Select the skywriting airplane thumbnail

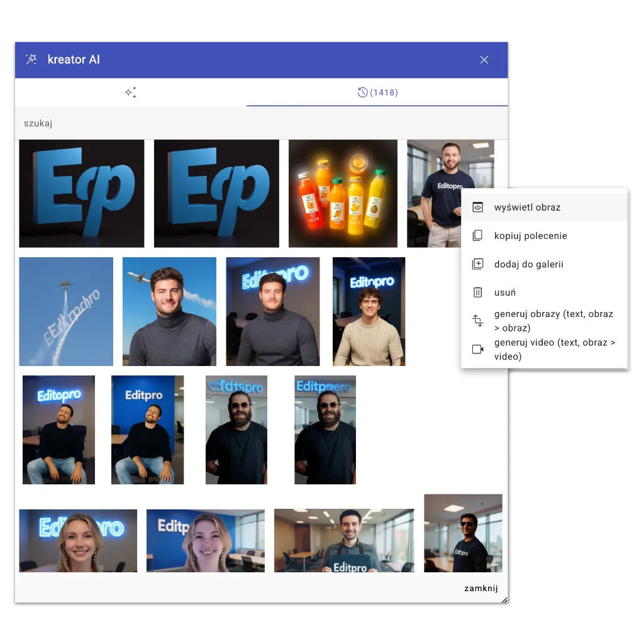[x=66, y=311]
